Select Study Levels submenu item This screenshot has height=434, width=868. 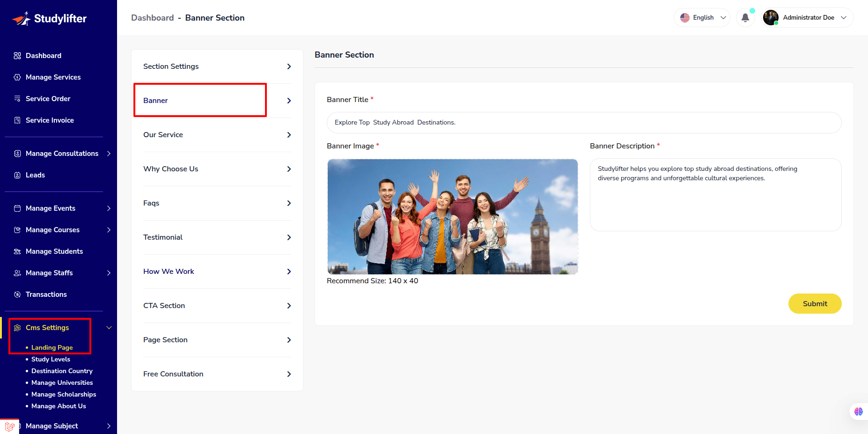tap(51, 359)
